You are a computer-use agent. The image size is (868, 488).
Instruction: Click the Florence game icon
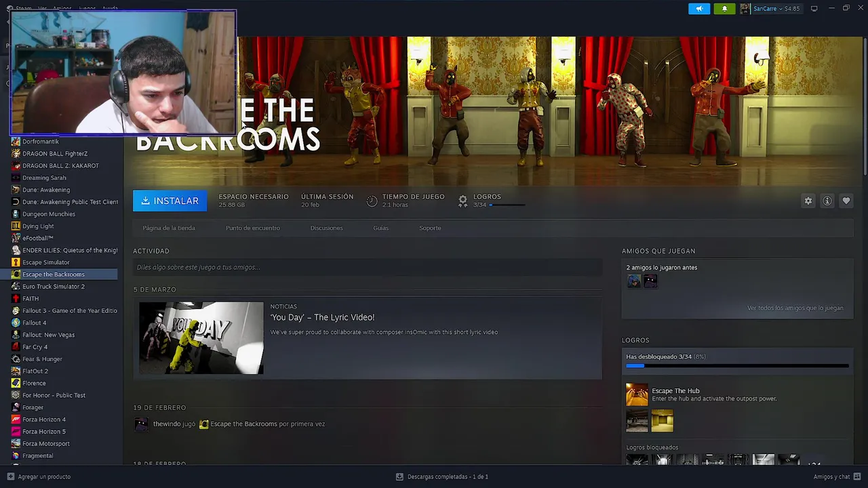click(16, 384)
